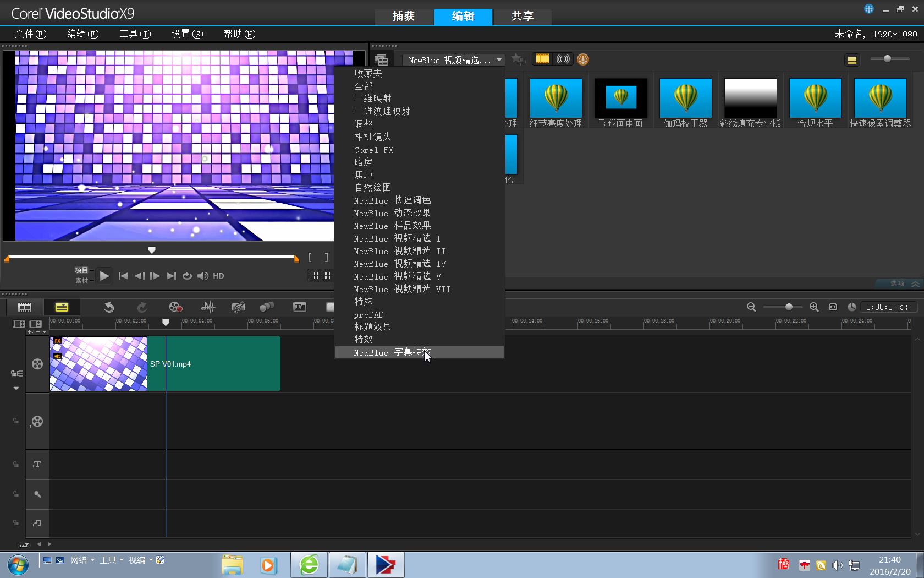Switch to Timeline view
Image resolution: width=924 pixels, height=578 pixels.
62,307
